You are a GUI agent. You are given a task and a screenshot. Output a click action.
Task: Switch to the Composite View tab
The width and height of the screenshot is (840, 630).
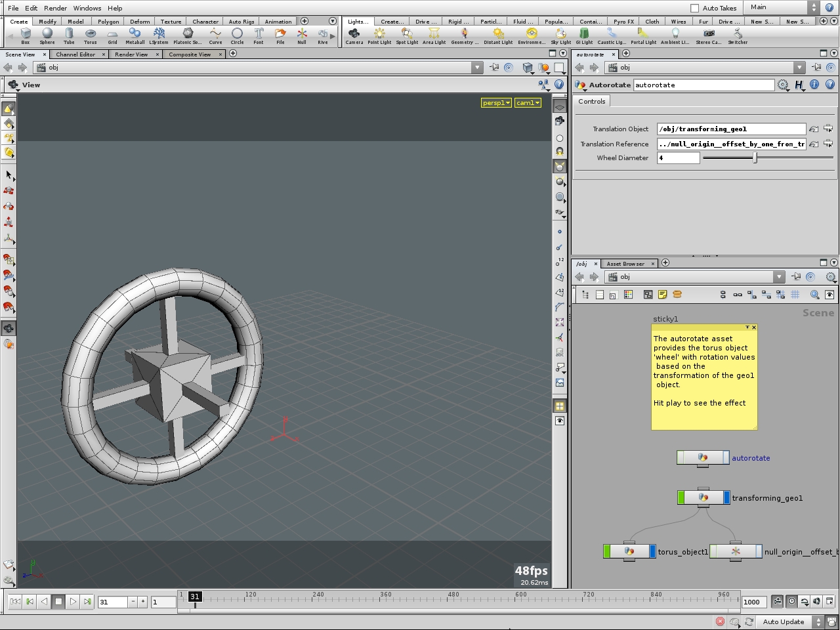[x=190, y=54]
